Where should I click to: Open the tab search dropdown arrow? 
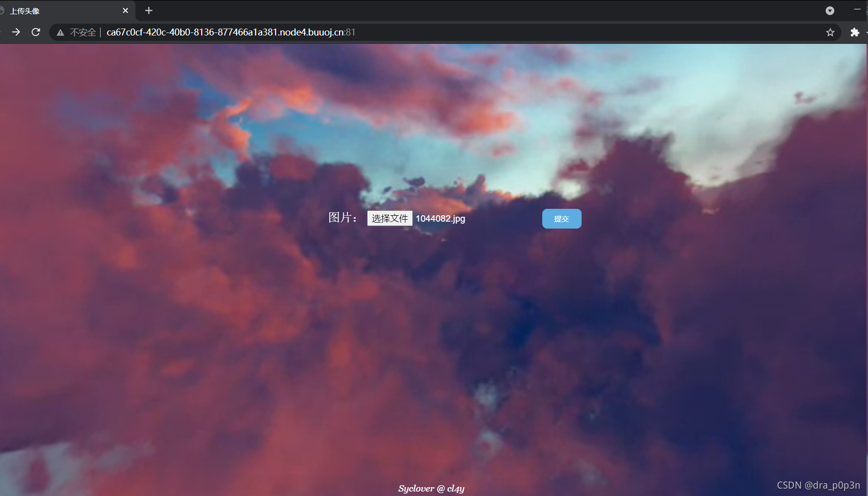coord(830,10)
